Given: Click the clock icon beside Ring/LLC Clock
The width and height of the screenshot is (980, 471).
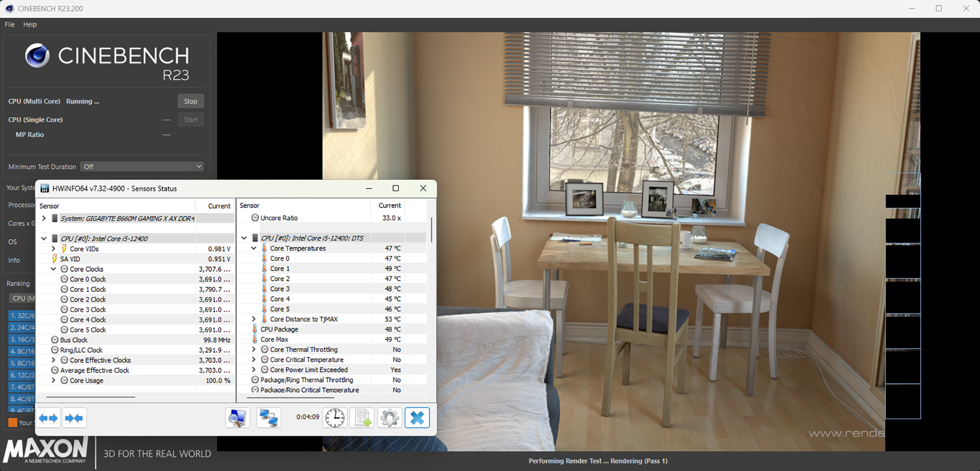Looking at the screenshot, I should tap(55, 350).
